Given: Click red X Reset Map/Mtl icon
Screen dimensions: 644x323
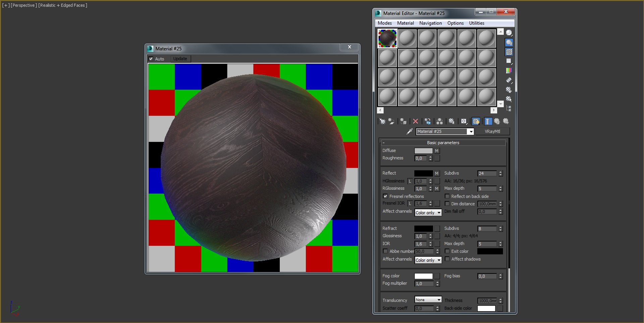Looking at the screenshot, I should 415,122.
